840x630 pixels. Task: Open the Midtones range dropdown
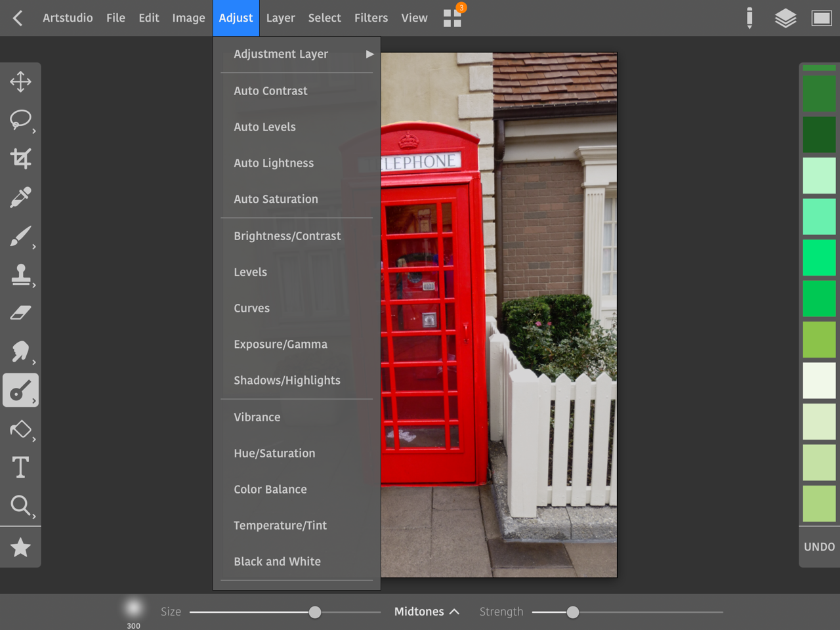pos(426,612)
